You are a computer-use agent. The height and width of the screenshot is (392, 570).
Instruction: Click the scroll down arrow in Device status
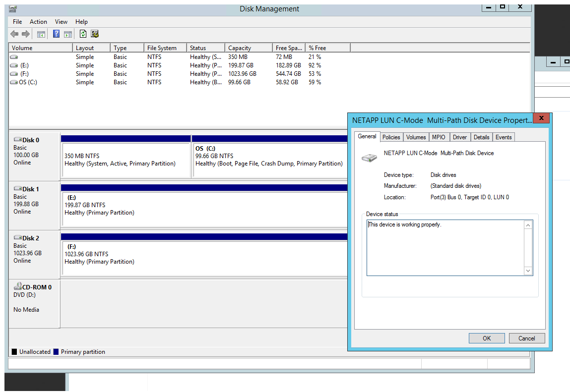coord(528,271)
